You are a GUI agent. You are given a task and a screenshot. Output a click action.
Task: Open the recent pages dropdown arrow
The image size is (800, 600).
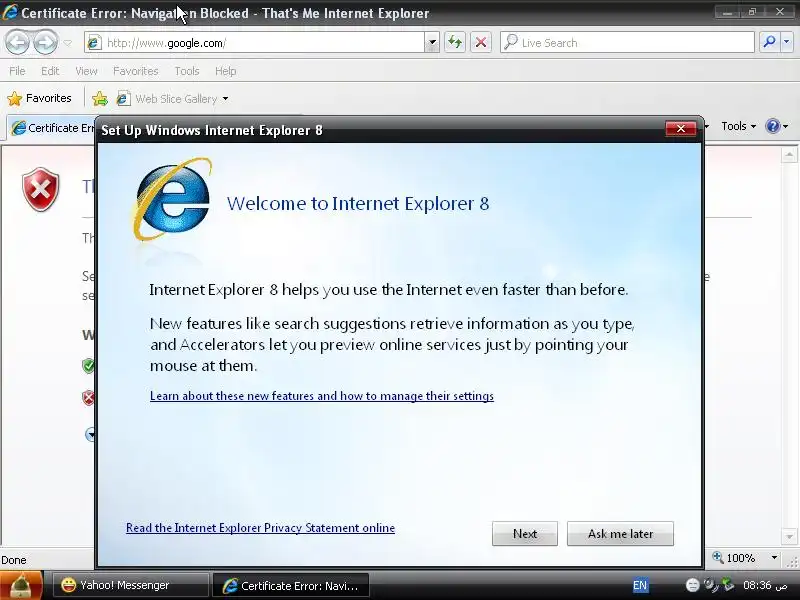click(67, 43)
